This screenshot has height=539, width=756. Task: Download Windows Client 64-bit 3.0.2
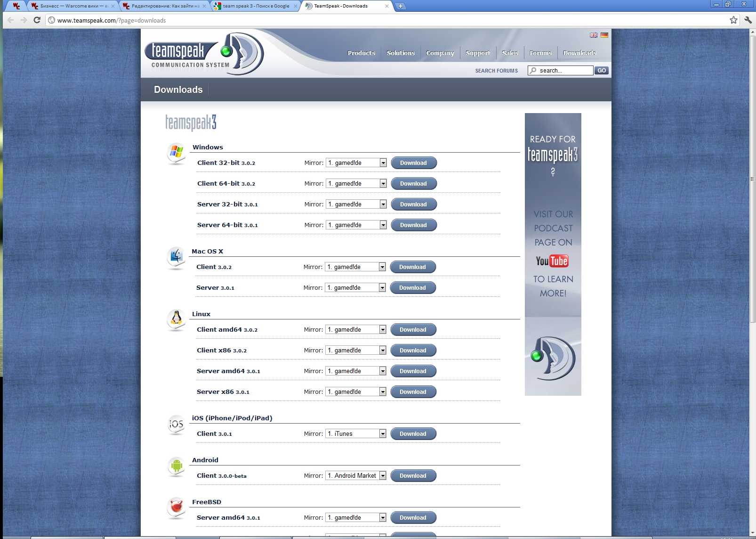(x=414, y=183)
